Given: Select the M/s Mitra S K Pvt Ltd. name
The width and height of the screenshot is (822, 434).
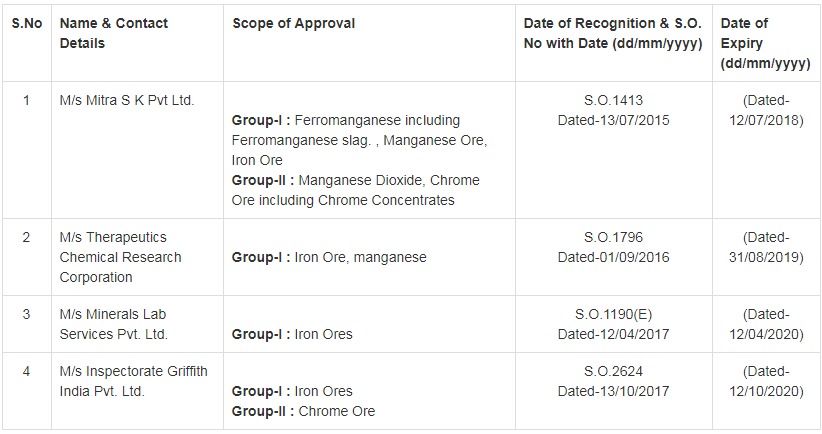Looking at the screenshot, I should coord(127,100).
